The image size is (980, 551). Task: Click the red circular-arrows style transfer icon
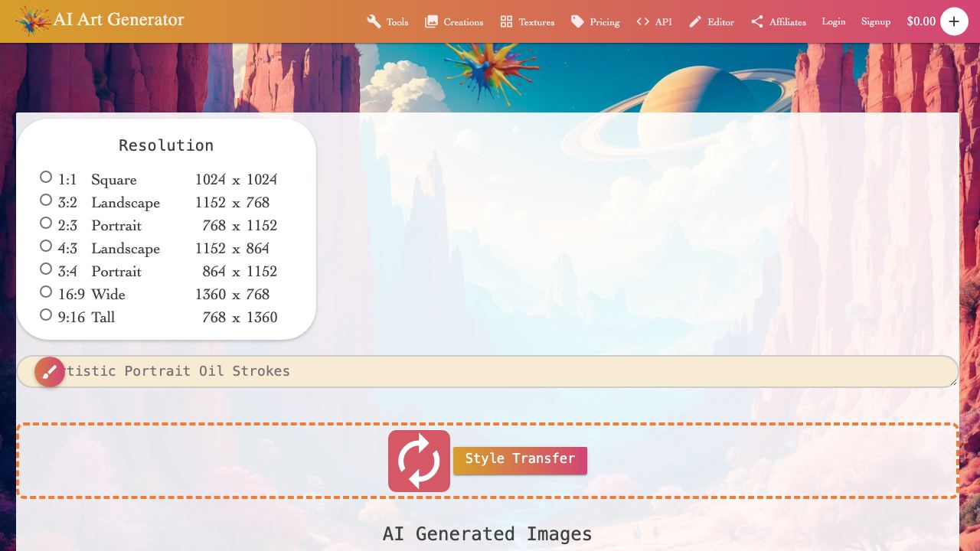point(419,461)
